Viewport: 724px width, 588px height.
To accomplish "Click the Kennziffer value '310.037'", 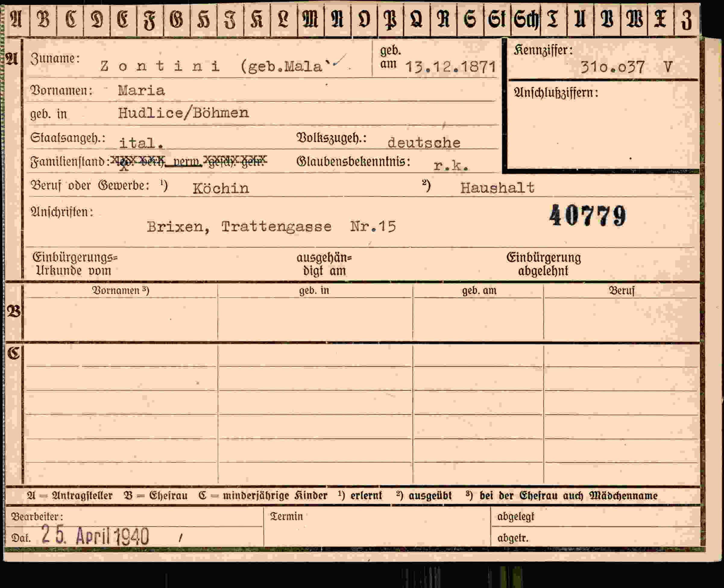I will click(x=612, y=67).
